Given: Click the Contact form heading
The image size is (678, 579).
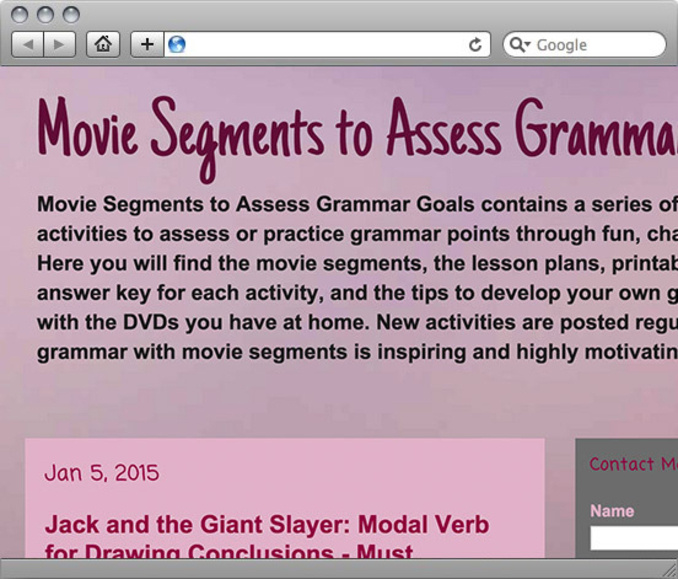Looking at the screenshot, I should tap(634, 464).
